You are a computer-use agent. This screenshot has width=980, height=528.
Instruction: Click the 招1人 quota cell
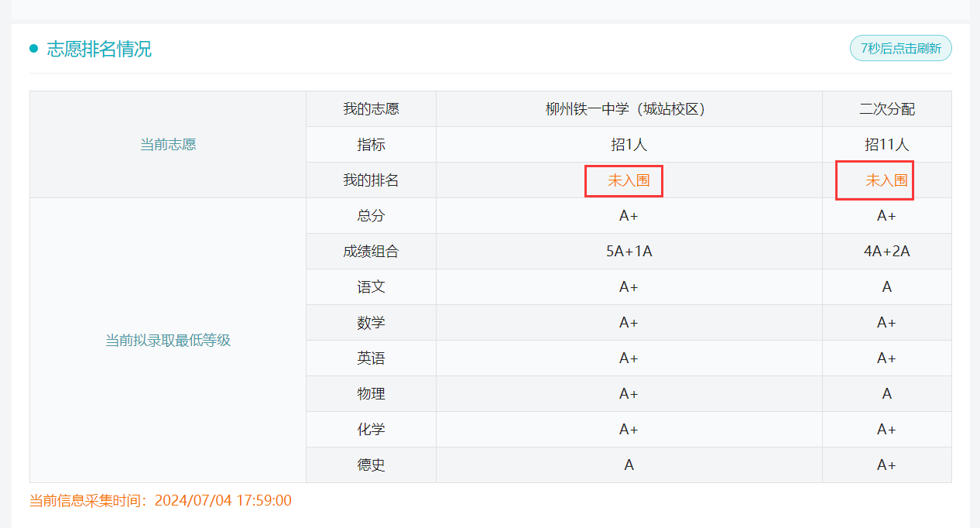point(629,145)
